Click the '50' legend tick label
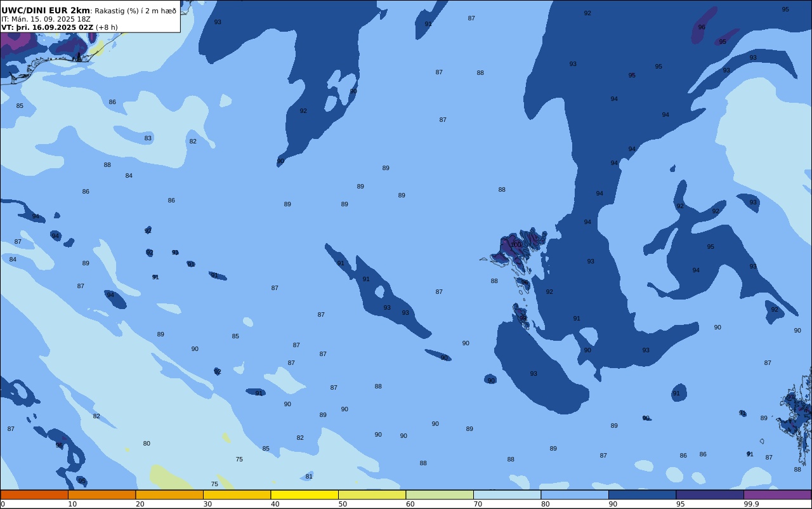812x509 pixels. pyautogui.click(x=343, y=504)
